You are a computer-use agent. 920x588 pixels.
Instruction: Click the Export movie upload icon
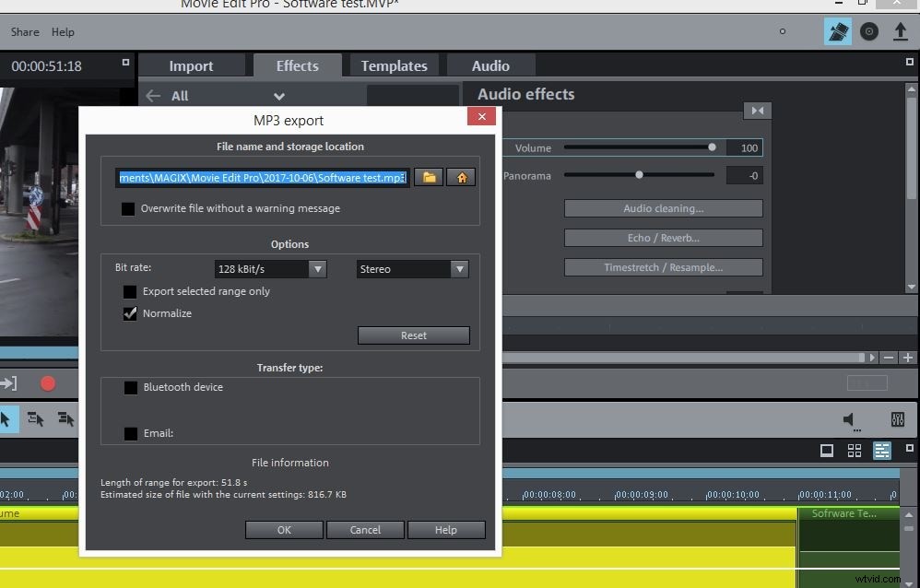901,31
